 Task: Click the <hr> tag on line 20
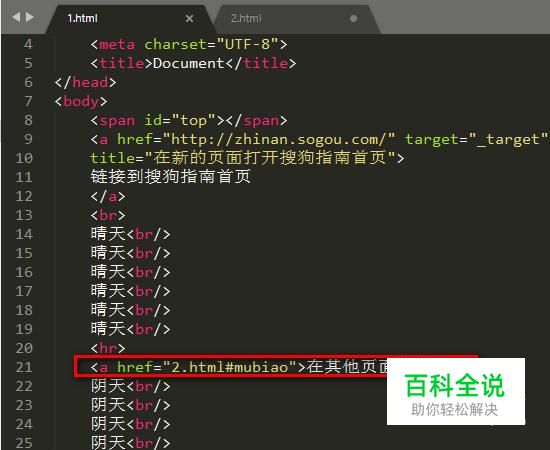click(x=108, y=348)
